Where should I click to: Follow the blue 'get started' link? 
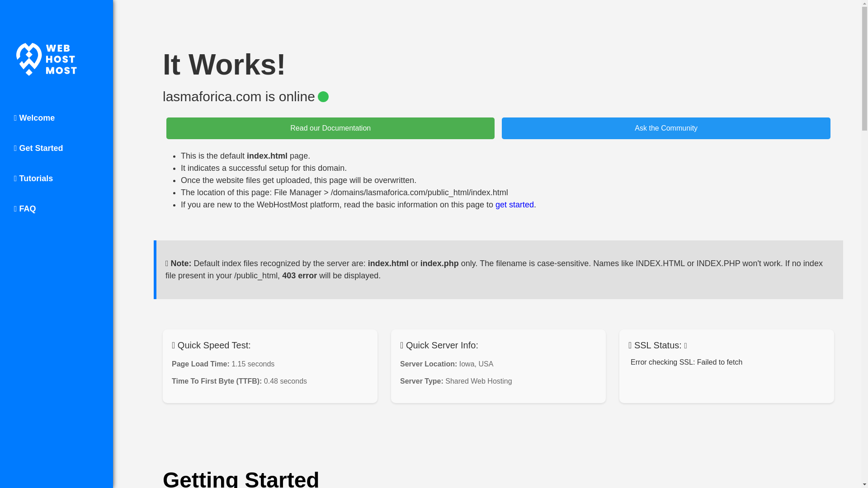[514, 205]
